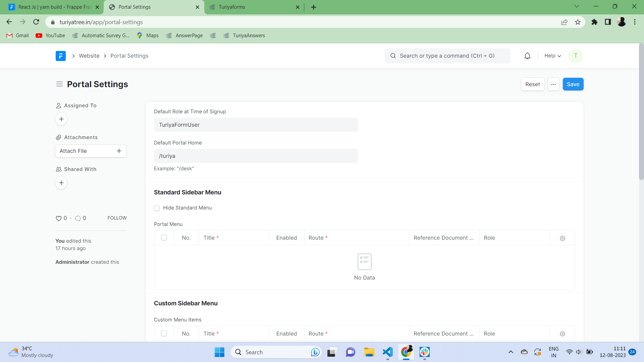Open the Windows Start menu
The image size is (644, 362).
click(x=219, y=352)
